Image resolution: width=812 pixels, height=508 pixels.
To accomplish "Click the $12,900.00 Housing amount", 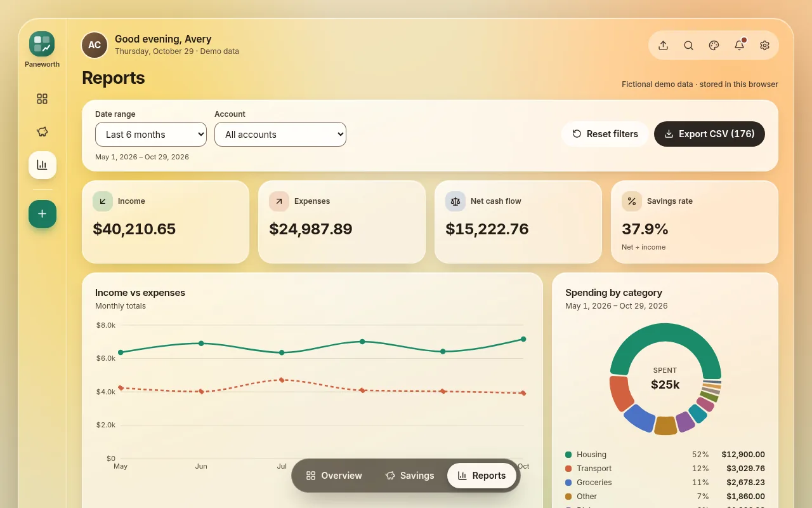I will tap(743, 455).
